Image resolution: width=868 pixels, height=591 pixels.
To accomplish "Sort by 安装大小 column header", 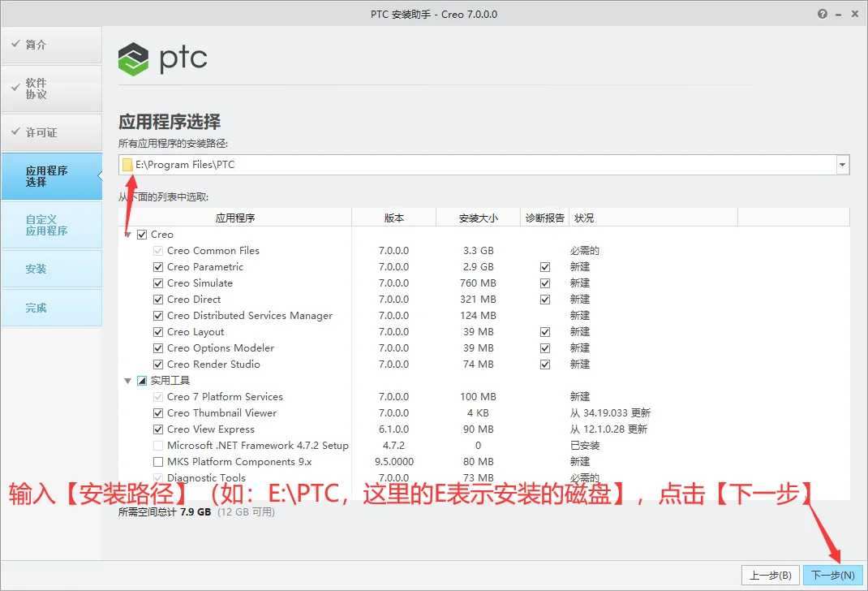I will coord(479,218).
